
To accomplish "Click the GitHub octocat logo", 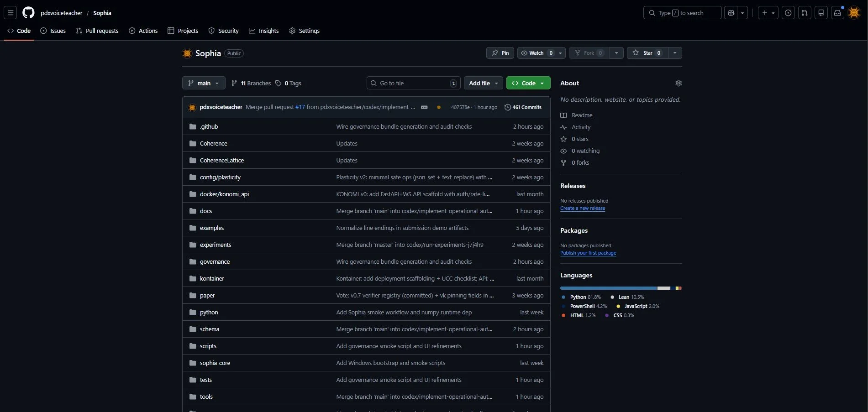I will [28, 13].
